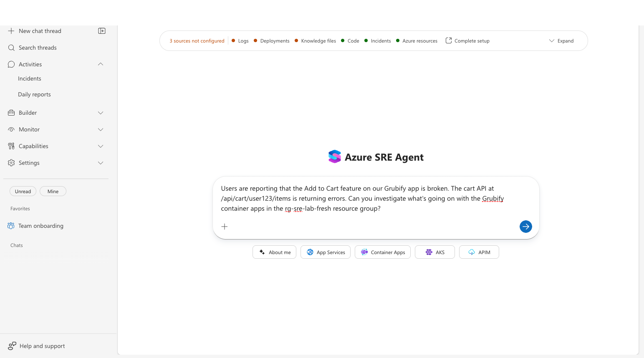Click the Knowledge files source status
The image size is (644, 358).
[315, 41]
